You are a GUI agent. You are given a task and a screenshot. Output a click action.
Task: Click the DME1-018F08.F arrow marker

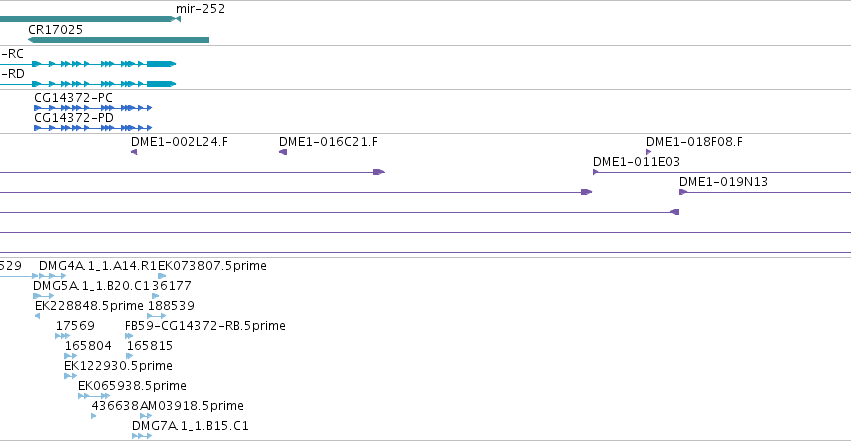click(649, 152)
